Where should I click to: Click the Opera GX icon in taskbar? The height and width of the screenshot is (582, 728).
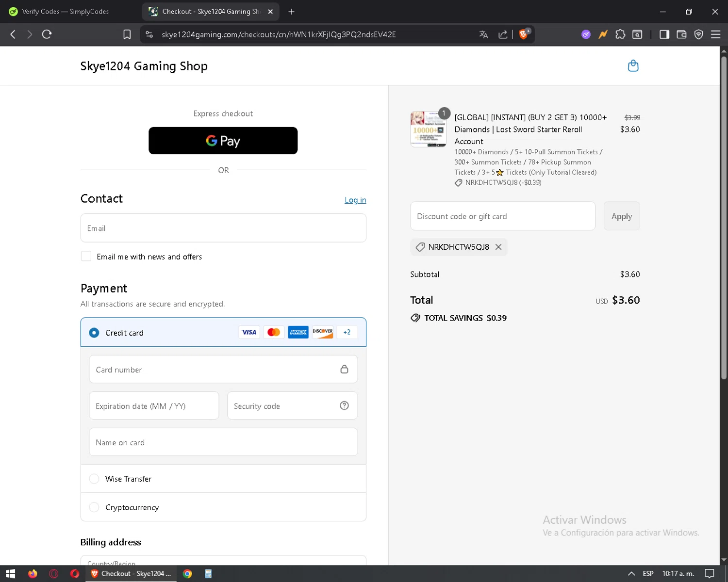pyautogui.click(x=54, y=574)
